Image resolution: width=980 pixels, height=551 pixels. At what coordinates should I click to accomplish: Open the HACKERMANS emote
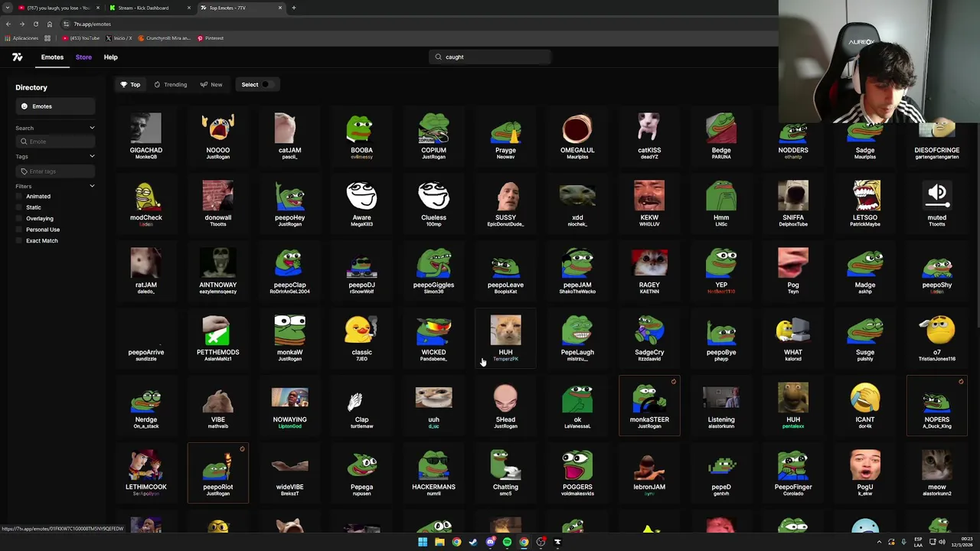tap(433, 473)
